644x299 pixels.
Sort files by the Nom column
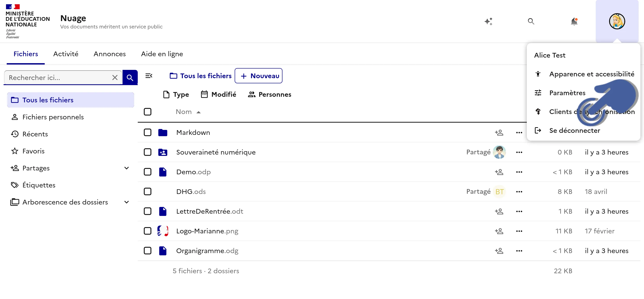(188, 112)
